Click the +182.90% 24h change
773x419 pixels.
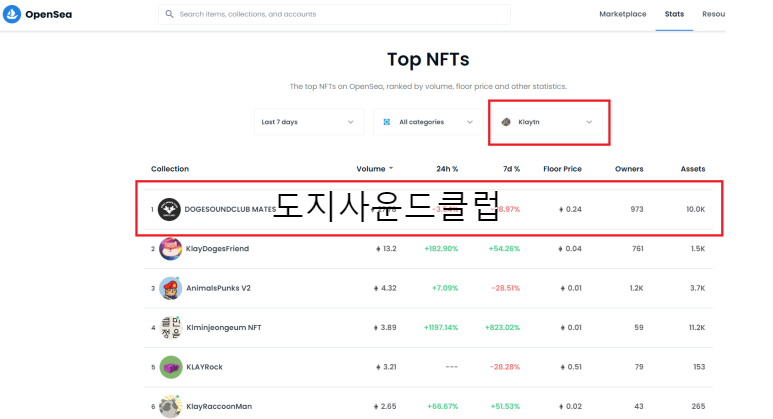click(x=441, y=248)
